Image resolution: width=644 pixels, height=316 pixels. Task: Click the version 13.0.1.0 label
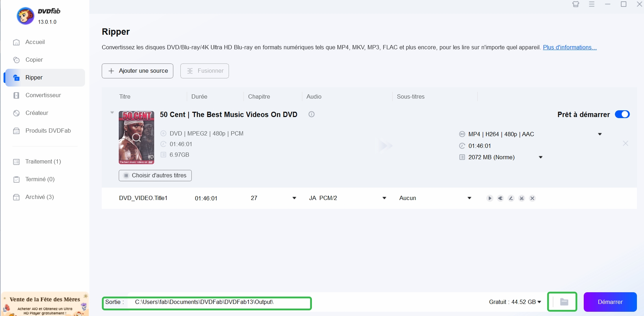pos(47,22)
